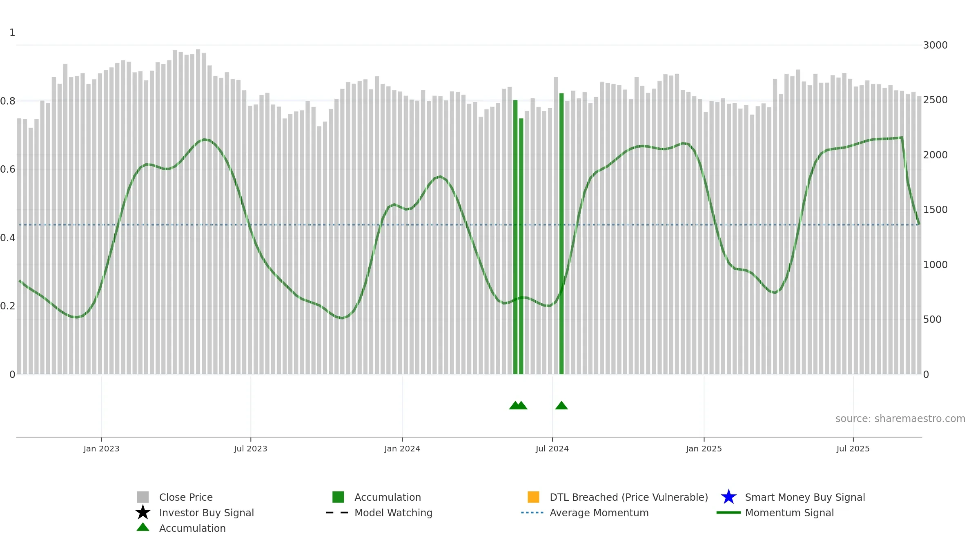Toggle the Momentum Signal legend label
This screenshot has width=980, height=551.
pos(789,513)
